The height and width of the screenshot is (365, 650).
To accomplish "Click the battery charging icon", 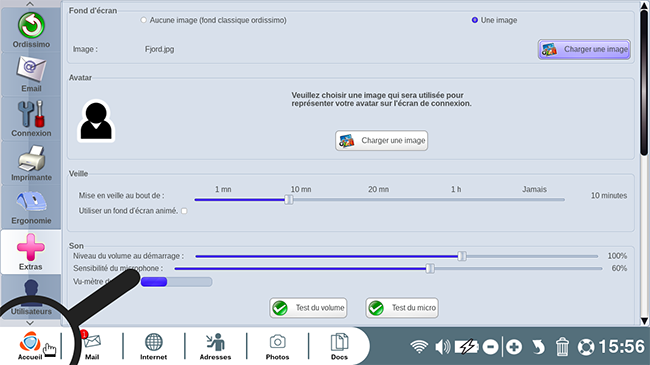I will click(x=467, y=346).
